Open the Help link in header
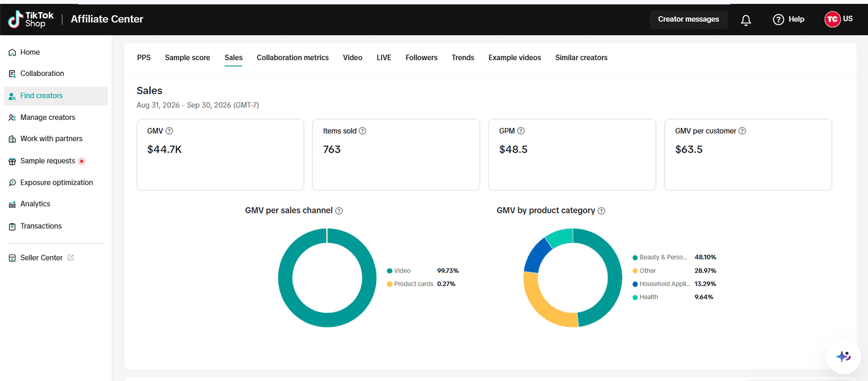 [x=796, y=20]
